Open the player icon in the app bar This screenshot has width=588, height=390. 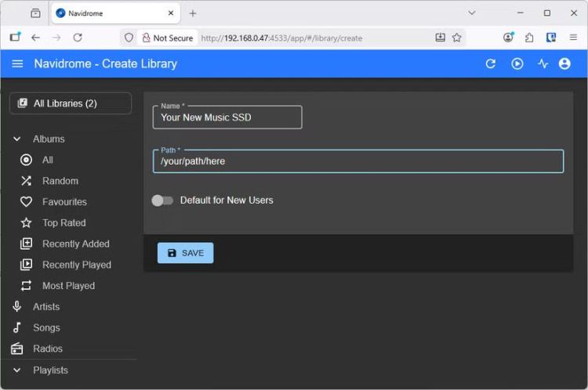point(517,63)
